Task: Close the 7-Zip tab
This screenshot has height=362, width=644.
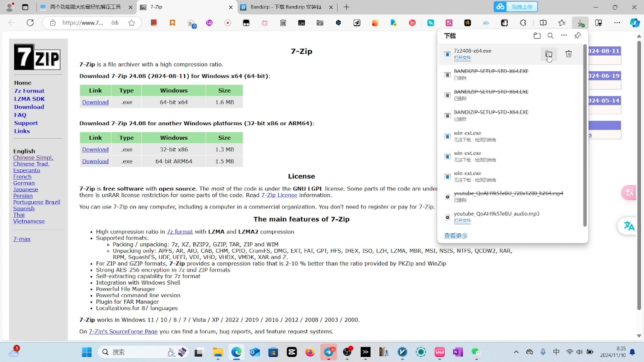Action: pos(230,7)
